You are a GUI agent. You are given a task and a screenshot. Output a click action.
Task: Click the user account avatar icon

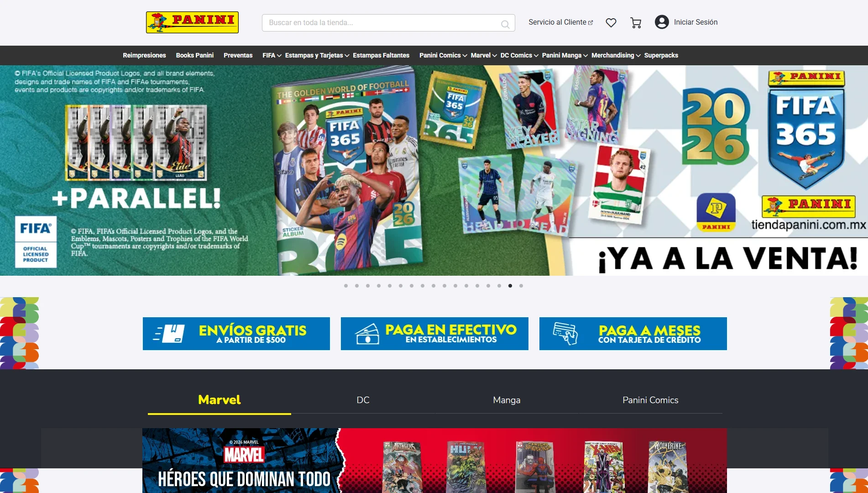tap(662, 22)
